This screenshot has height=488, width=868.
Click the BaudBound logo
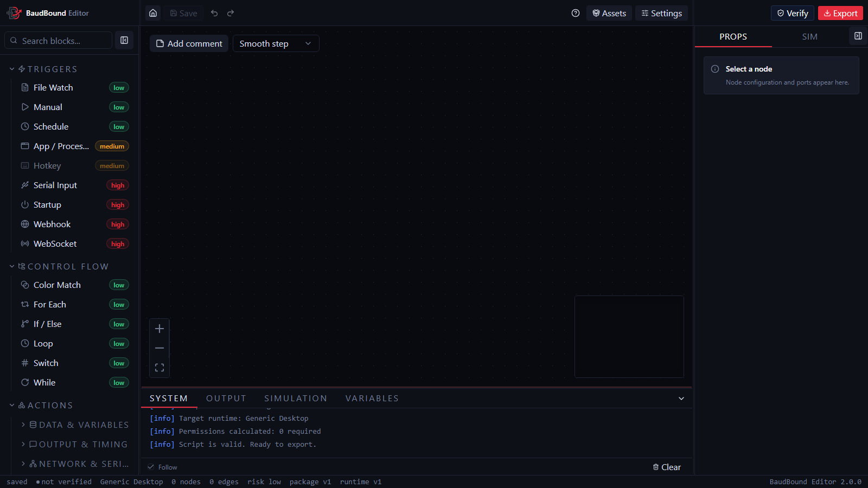tap(14, 13)
